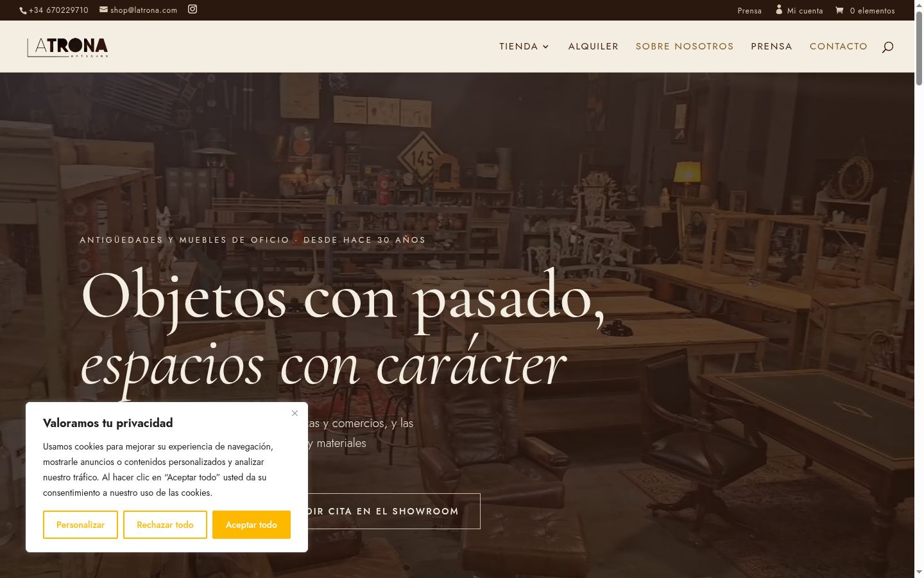Accept all cookies with Aceptar todo

coord(252,525)
